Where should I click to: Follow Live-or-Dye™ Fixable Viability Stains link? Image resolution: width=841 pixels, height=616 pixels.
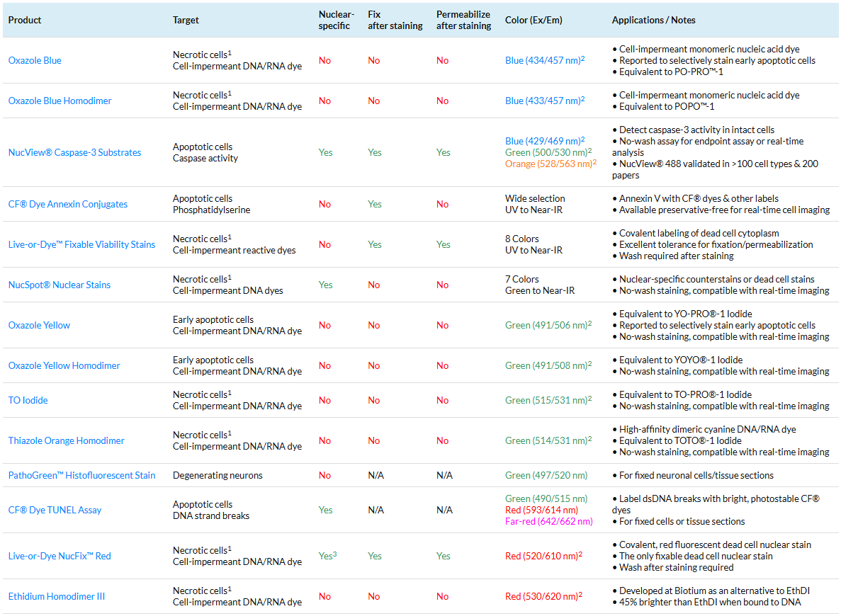click(x=81, y=244)
